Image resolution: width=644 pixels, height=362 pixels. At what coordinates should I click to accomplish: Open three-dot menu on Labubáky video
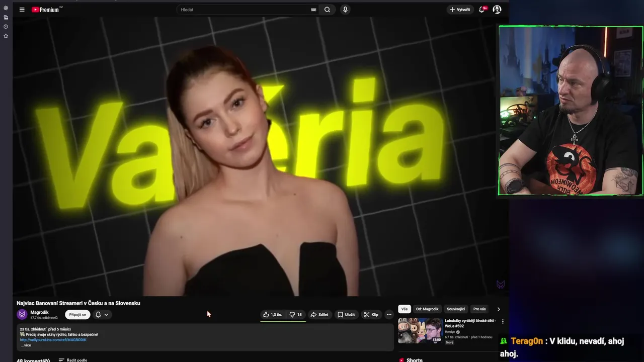(x=503, y=321)
